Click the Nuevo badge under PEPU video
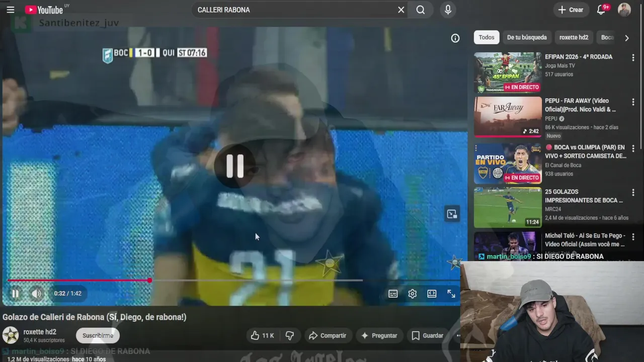Screen dimensions: 644x362 [553, 136]
